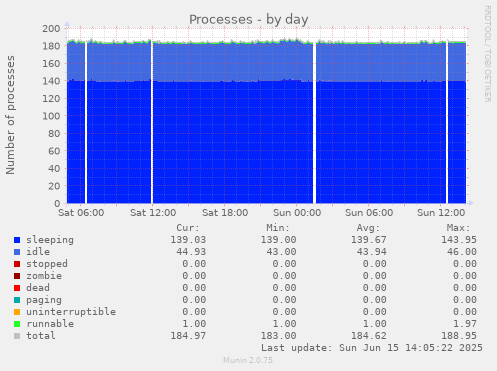The image size is (497, 371).
Task: Click the runnable legend color swatch
Action: [17, 324]
